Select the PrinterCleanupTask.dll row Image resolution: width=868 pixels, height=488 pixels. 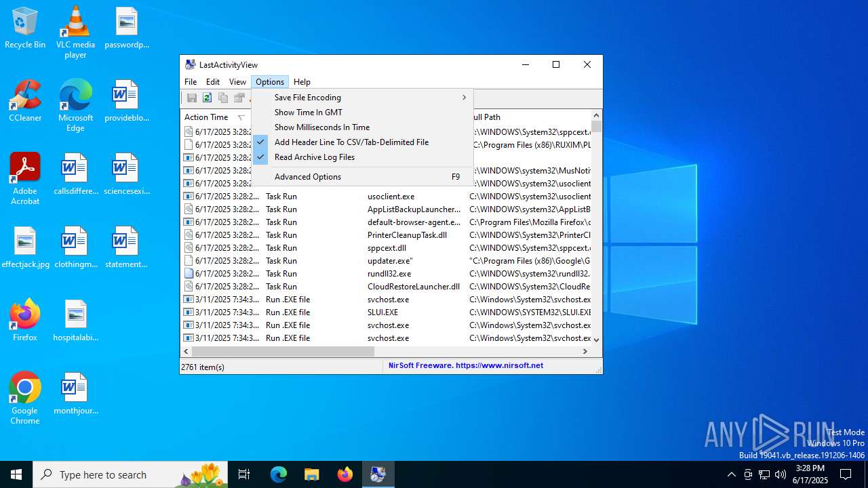386,235
